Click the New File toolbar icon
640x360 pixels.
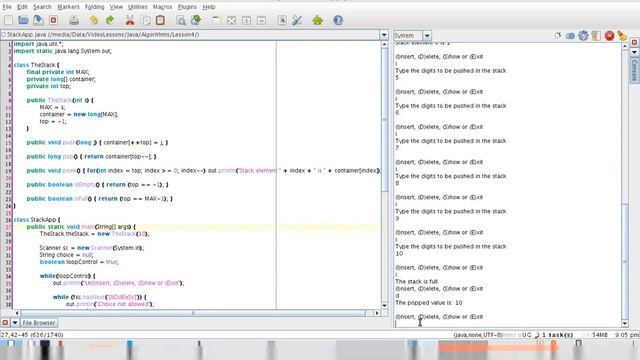click(9, 20)
